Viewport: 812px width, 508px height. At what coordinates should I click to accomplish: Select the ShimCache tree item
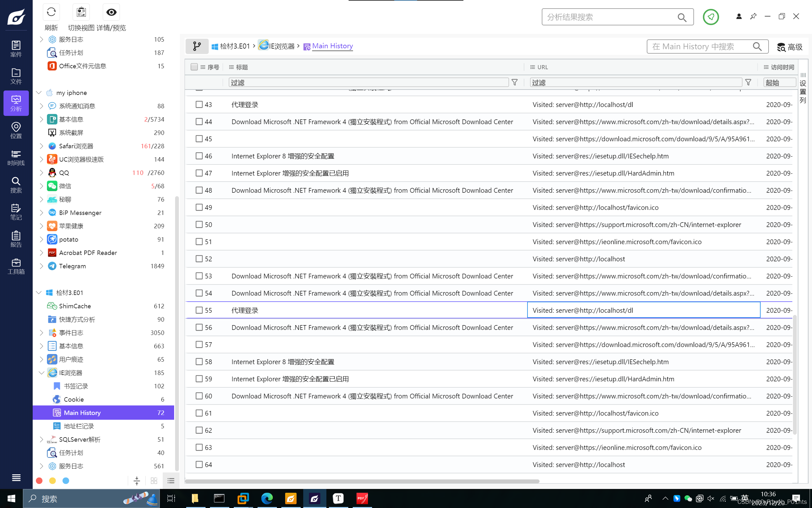103,306
